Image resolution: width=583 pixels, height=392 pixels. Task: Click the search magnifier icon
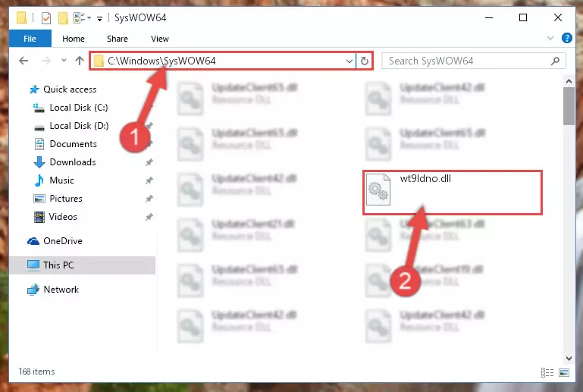click(555, 61)
